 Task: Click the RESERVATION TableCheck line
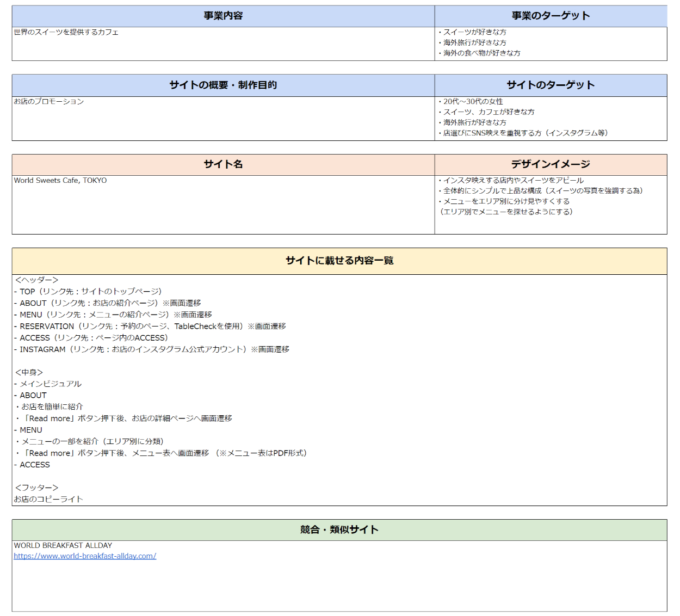coord(150,327)
